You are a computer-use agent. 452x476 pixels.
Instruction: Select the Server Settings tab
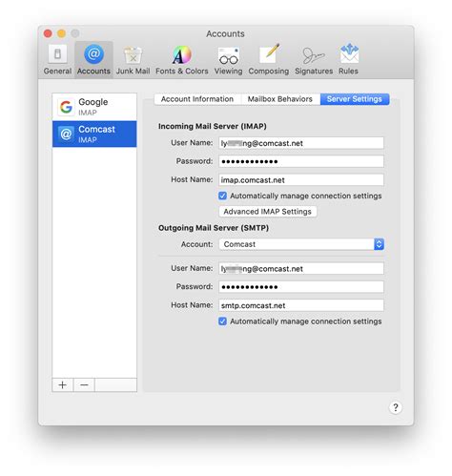pyautogui.click(x=355, y=99)
